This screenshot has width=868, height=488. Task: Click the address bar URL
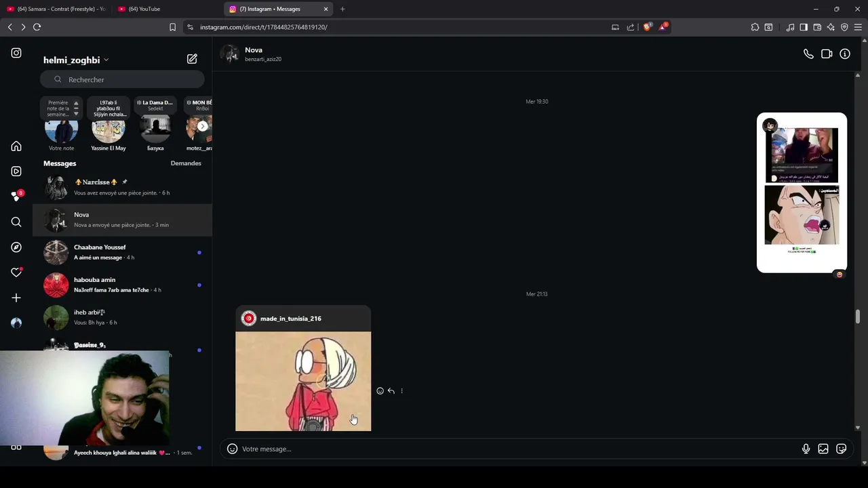[263, 27]
